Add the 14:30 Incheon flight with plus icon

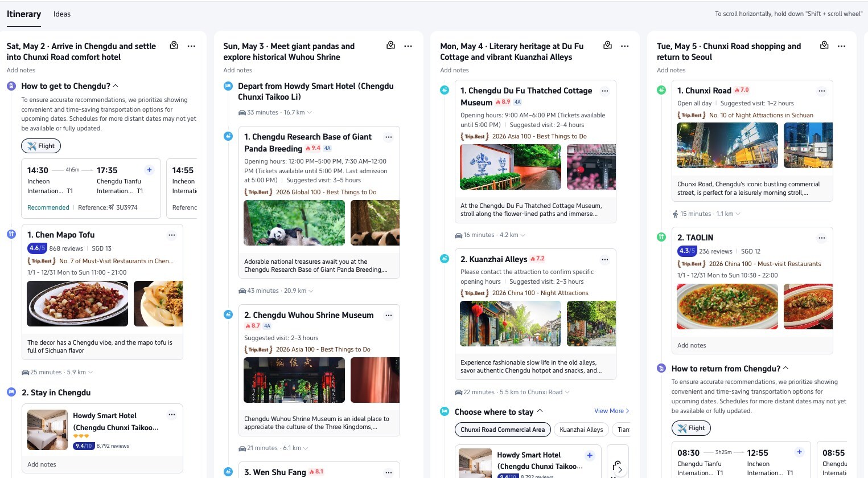tap(149, 170)
